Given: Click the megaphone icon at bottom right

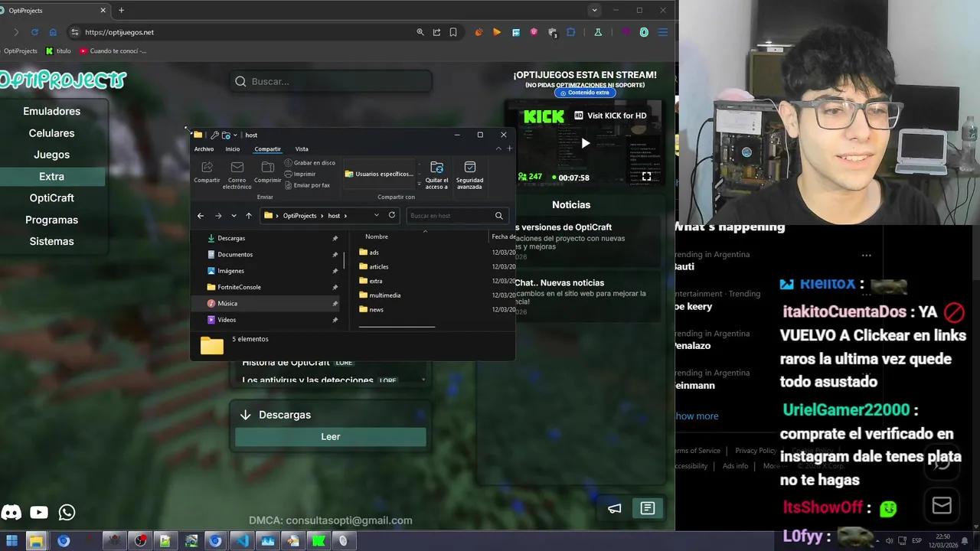Looking at the screenshot, I should [x=615, y=508].
